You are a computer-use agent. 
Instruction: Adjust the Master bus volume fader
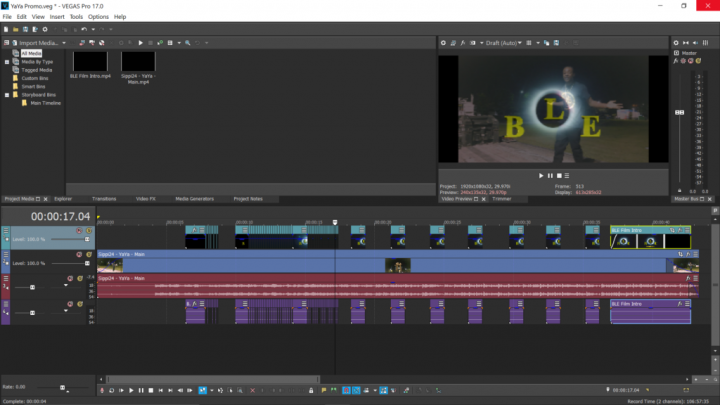(680, 112)
